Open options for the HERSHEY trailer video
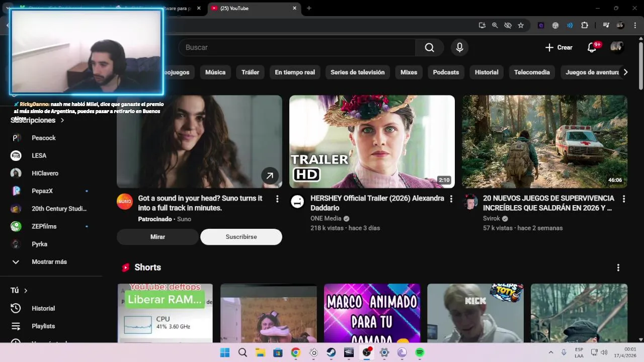The height and width of the screenshot is (362, 644). tap(451, 199)
